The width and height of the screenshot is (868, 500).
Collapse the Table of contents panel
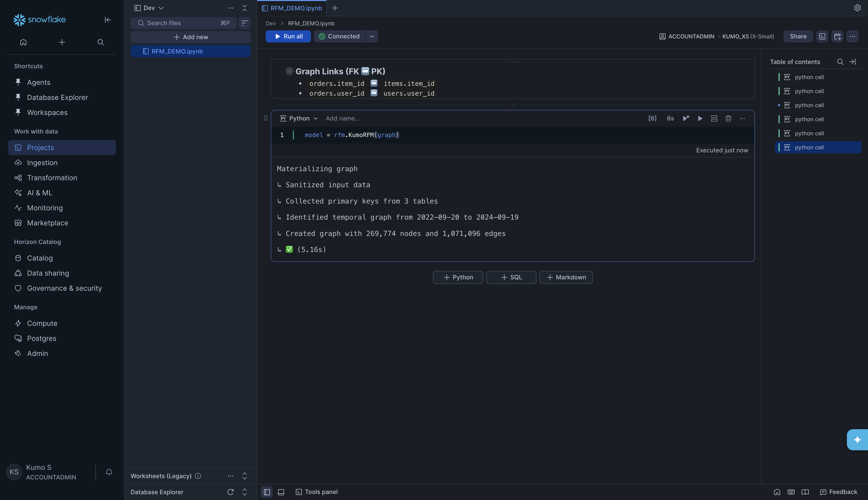pyautogui.click(x=852, y=62)
